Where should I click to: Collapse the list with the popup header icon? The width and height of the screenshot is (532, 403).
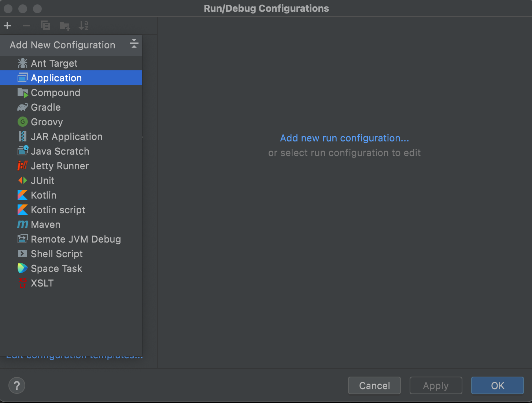[x=134, y=44]
